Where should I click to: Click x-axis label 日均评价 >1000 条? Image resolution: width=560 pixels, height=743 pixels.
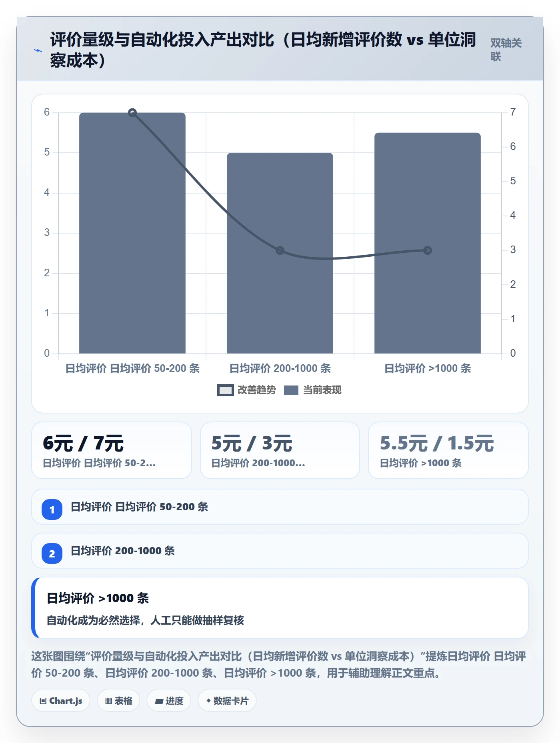[428, 368]
